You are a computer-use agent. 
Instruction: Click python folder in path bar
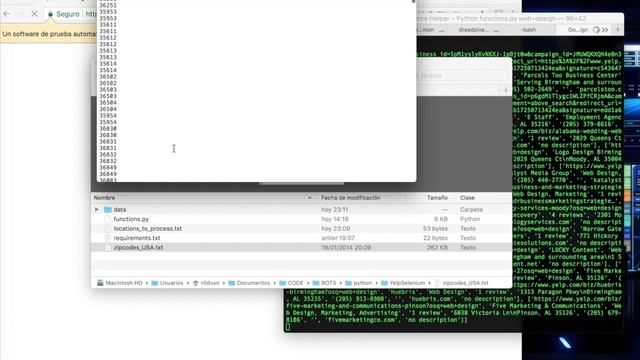359,283
